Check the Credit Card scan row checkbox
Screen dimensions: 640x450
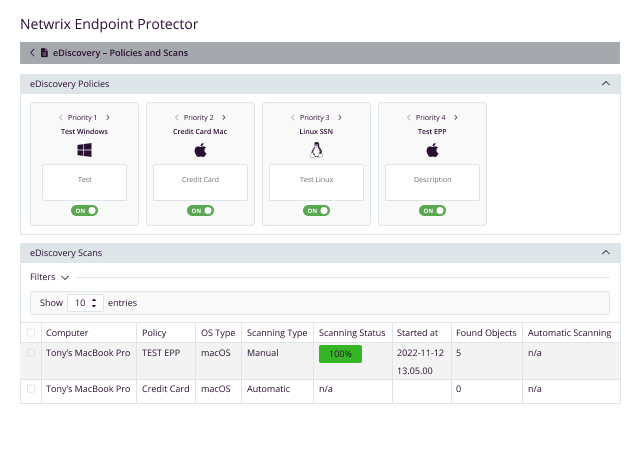(31, 389)
